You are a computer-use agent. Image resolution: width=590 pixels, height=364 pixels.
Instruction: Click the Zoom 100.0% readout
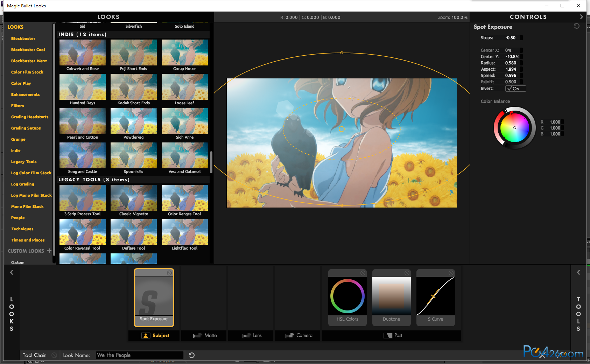pos(453,17)
